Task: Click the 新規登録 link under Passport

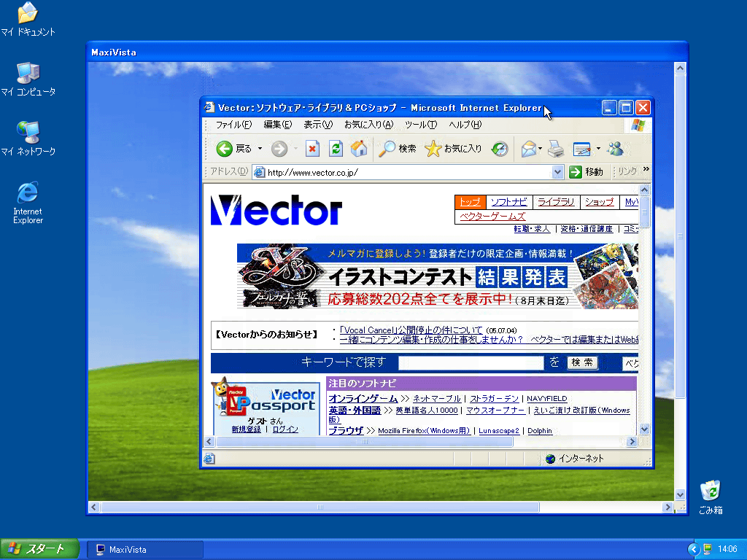Action: [x=247, y=429]
